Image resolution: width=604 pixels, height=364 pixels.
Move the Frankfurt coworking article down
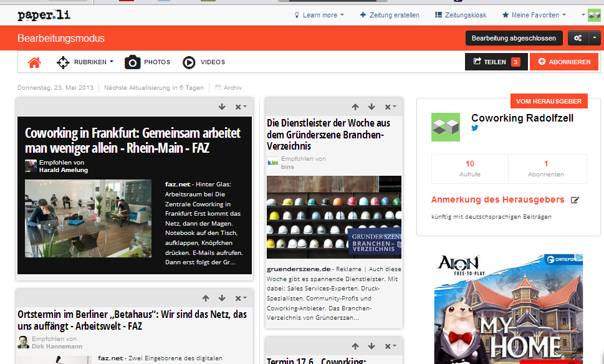point(222,107)
